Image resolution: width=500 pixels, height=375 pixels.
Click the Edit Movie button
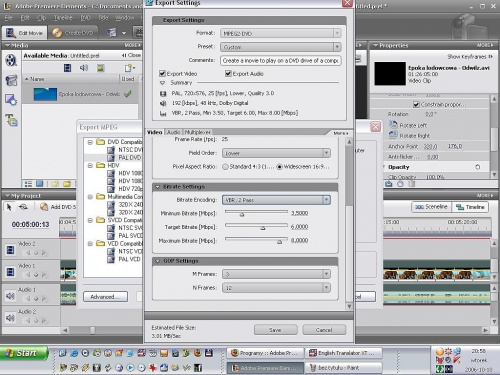pos(24,33)
